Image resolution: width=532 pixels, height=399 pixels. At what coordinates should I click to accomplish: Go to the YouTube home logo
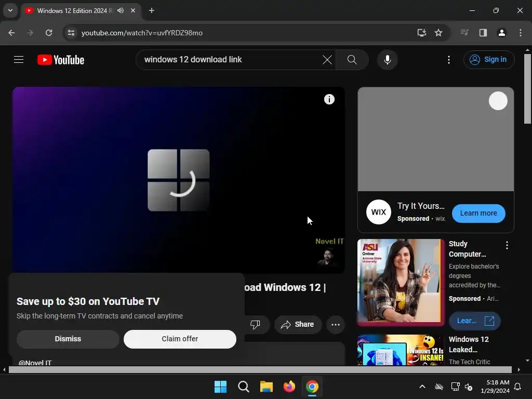click(61, 60)
